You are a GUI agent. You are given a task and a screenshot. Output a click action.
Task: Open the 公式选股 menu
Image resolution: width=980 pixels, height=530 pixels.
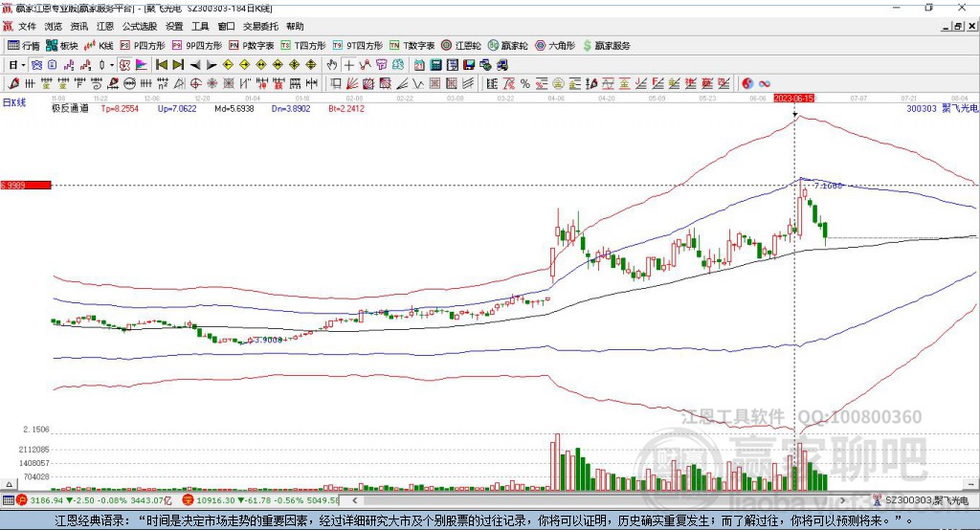coord(140,26)
